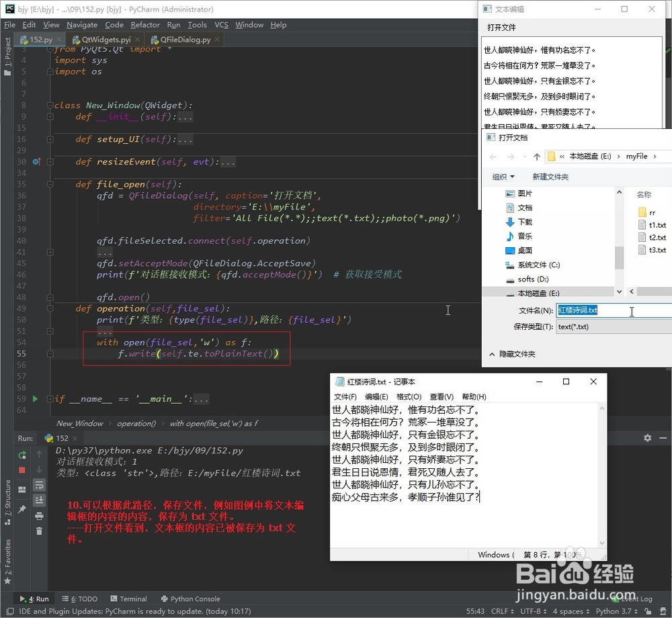
Task: Click the print icon in Run panel
Action: [x=39, y=516]
